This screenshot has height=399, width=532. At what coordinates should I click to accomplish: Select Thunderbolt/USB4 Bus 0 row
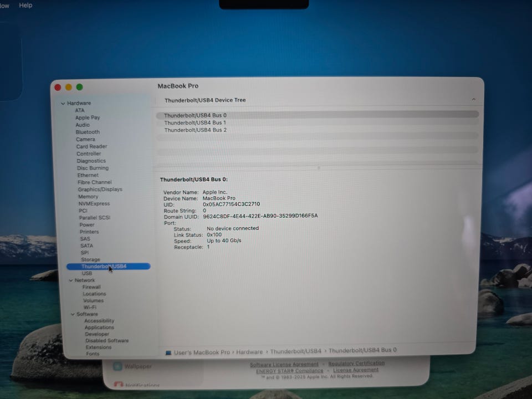[x=318, y=115]
